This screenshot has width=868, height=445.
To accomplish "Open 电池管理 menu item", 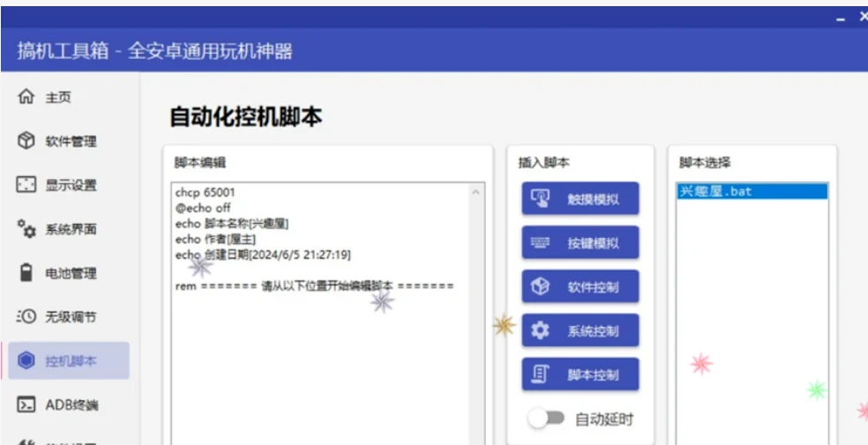I will 69,272.
